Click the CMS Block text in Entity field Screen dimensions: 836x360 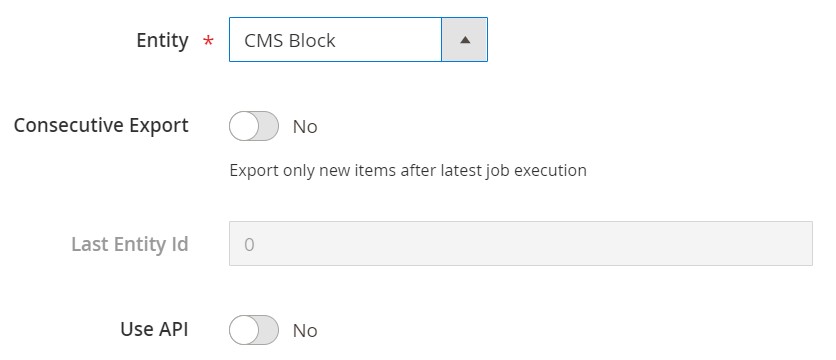(x=290, y=41)
